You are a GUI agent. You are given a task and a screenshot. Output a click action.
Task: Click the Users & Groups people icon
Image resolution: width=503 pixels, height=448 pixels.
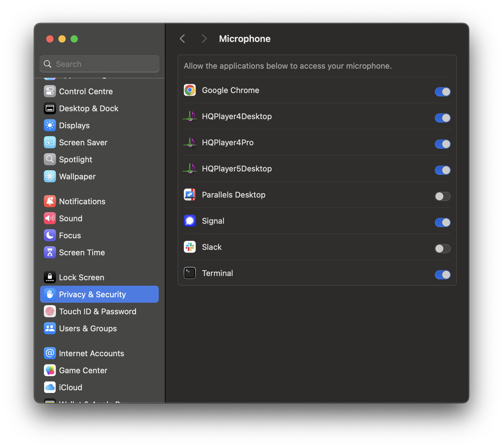[x=50, y=328]
